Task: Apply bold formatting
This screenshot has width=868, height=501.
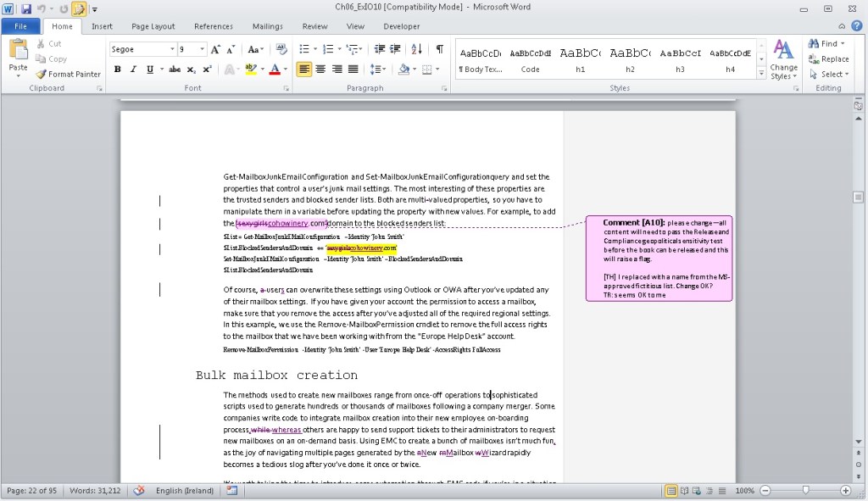Action: coord(117,70)
